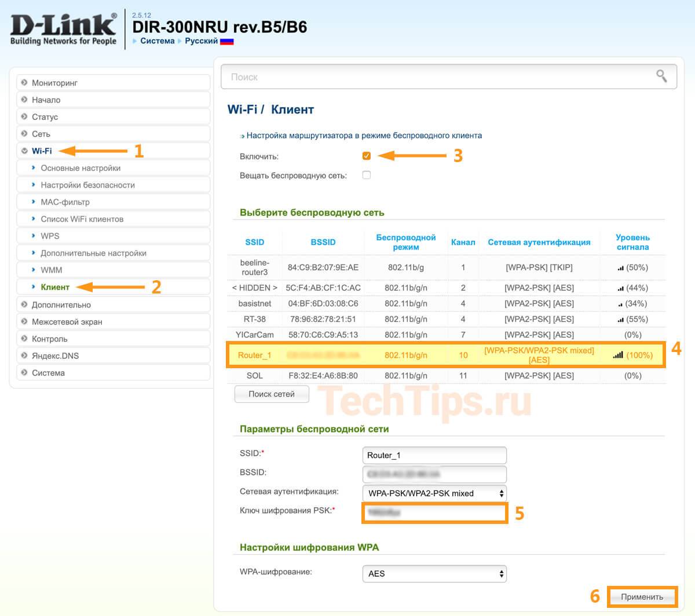Open the Мониторинг menu item

[x=113, y=83]
